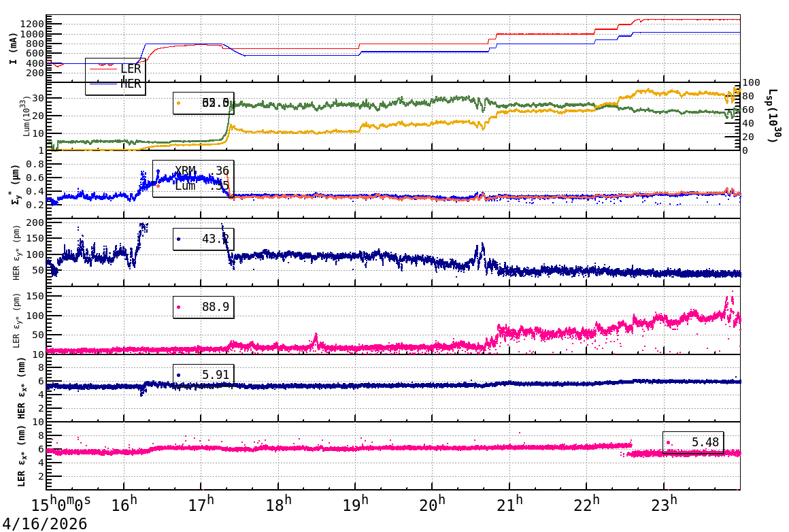Click the 19h time tick label
The width and height of the screenshot is (789, 532).
pyautogui.click(x=355, y=504)
